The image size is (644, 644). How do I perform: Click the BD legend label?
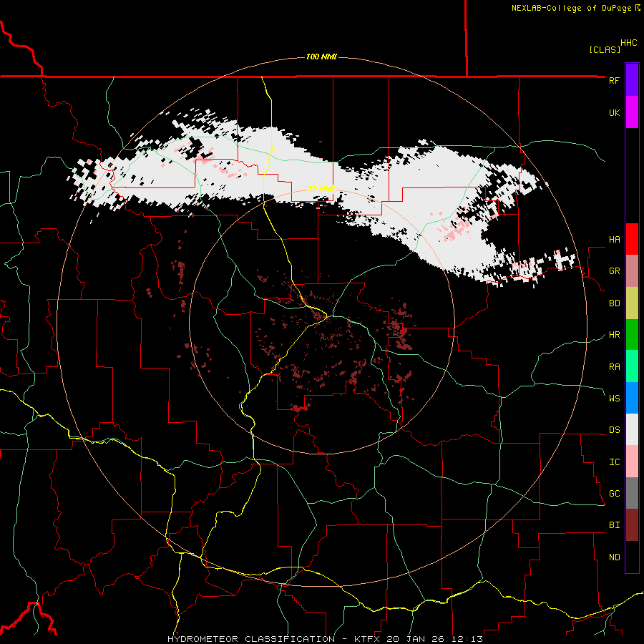coord(614,303)
